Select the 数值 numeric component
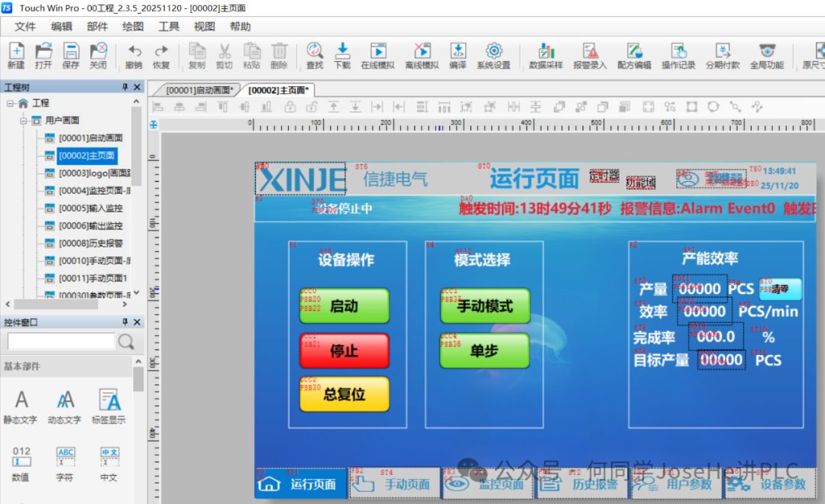The height and width of the screenshot is (504, 825). click(21, 464)
